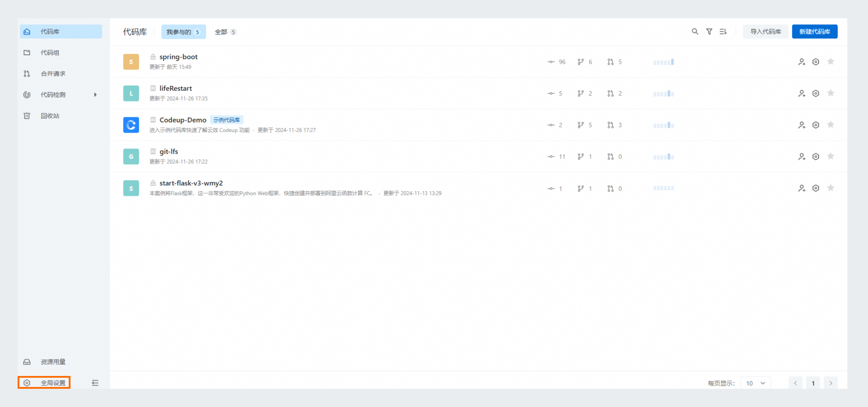The image size is (868, 407).
Task: Collapse the sidebar with fold icon
Action: (x=95, y=383)
